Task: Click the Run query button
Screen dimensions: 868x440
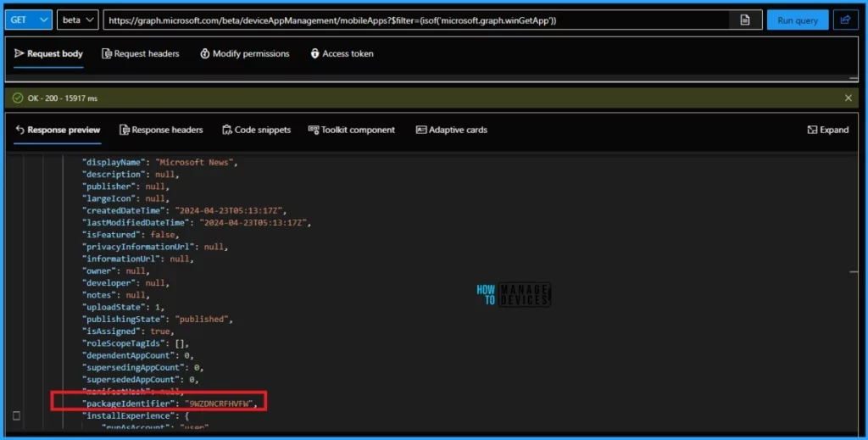Action: [798, 20]
